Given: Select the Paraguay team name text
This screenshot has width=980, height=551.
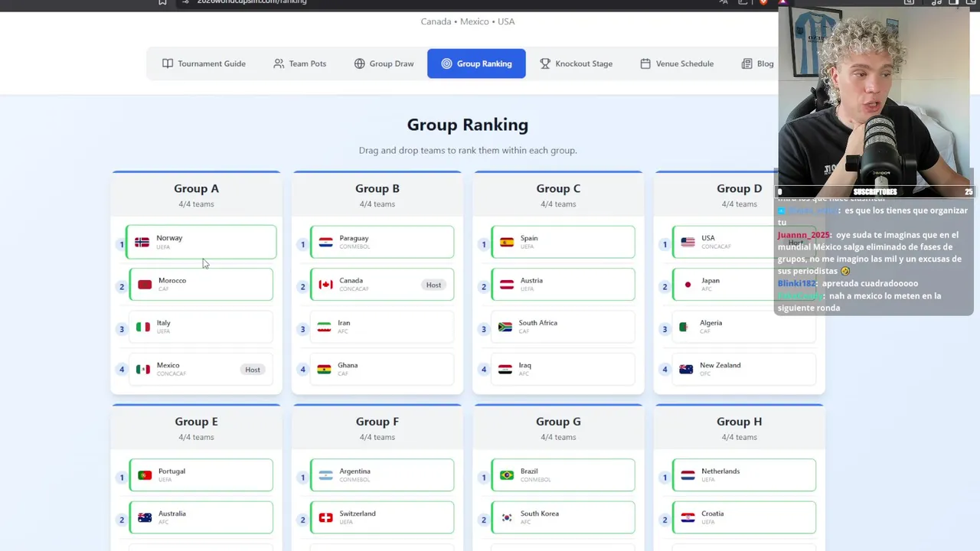Looking at the screenshot, I should 354,238.
